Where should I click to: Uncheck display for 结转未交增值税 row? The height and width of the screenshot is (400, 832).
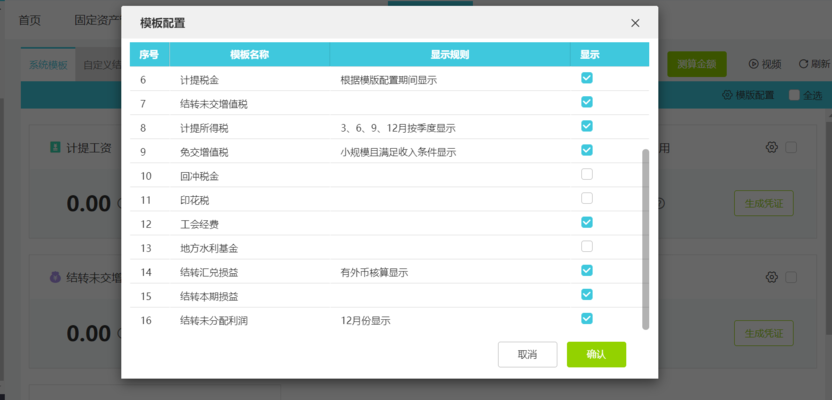coord(587,102)
